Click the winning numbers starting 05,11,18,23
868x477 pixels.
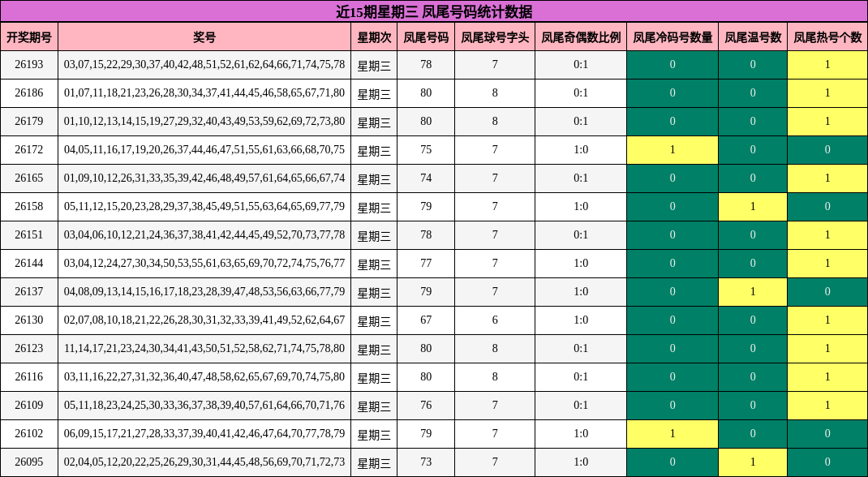click(204, 405)
